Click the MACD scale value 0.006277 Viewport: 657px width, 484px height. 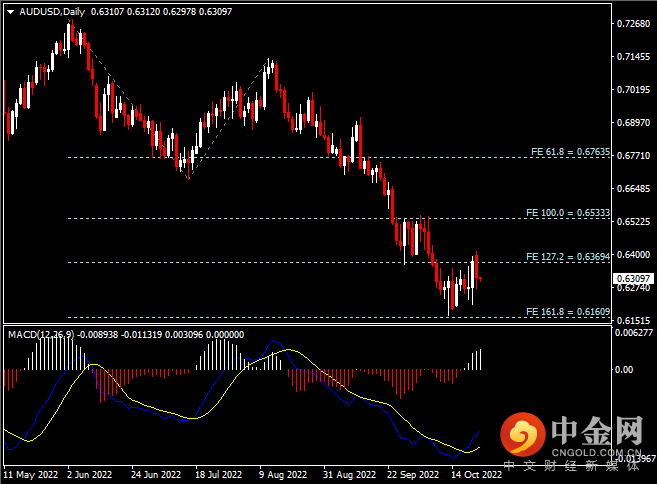634,333
